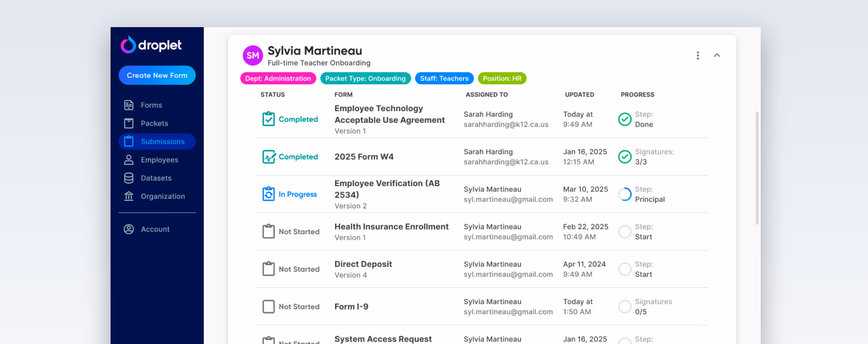Image resolution: width=868 pixels, height=344 pixels.
Task: Click the vertical scrollbar
Action: click(757, 168)
